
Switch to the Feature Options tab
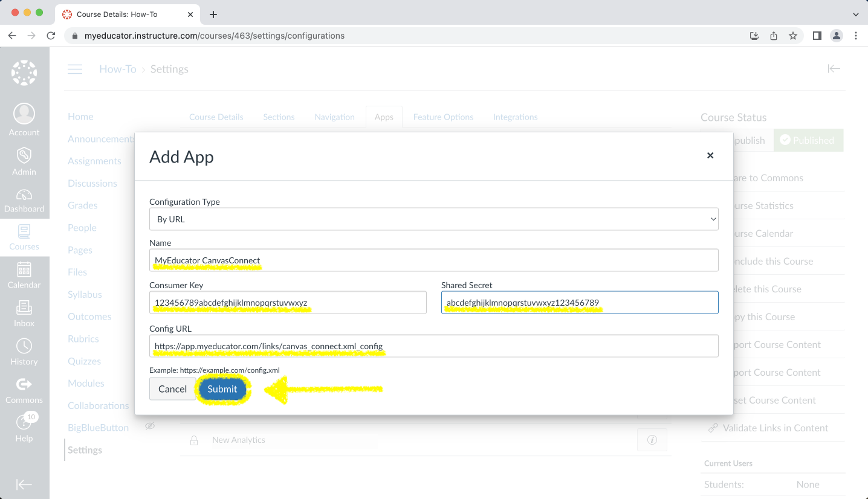(443, 117)
